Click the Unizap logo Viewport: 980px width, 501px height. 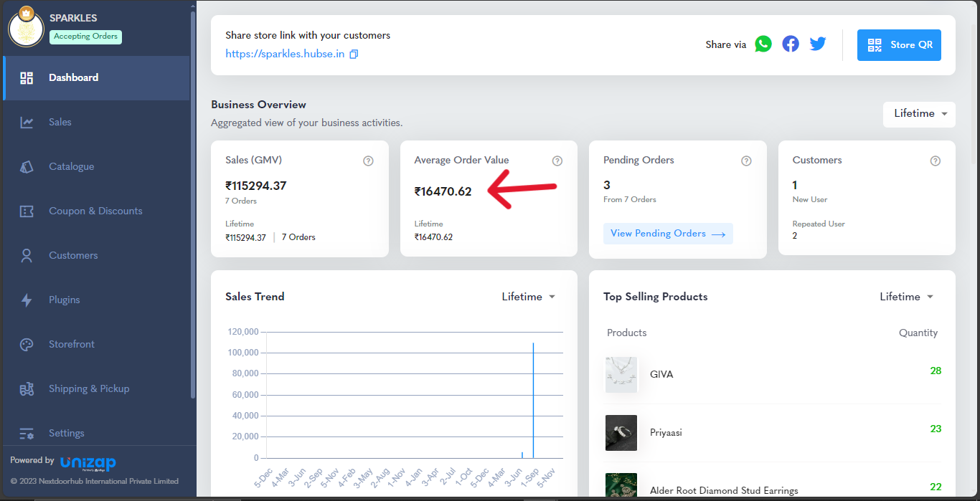88,462
